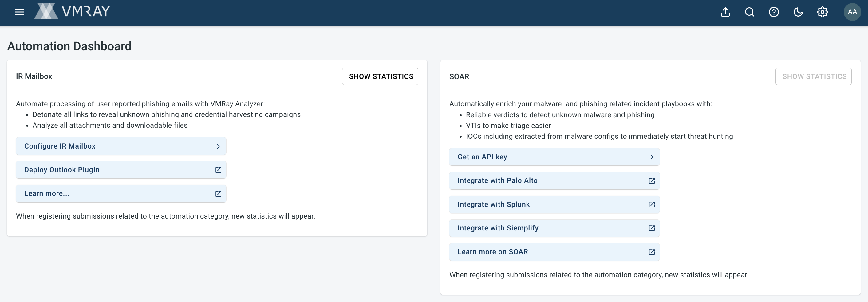
Task: Click SOAR Show Statistics button
Action: tap(813, 76)
